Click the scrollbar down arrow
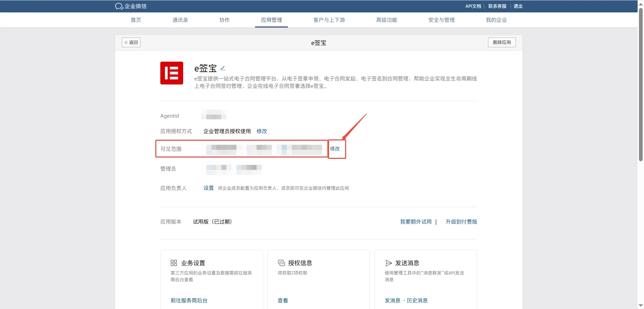Image resolution: width=644 pixels, height=309 pixels. coord(641,306)
